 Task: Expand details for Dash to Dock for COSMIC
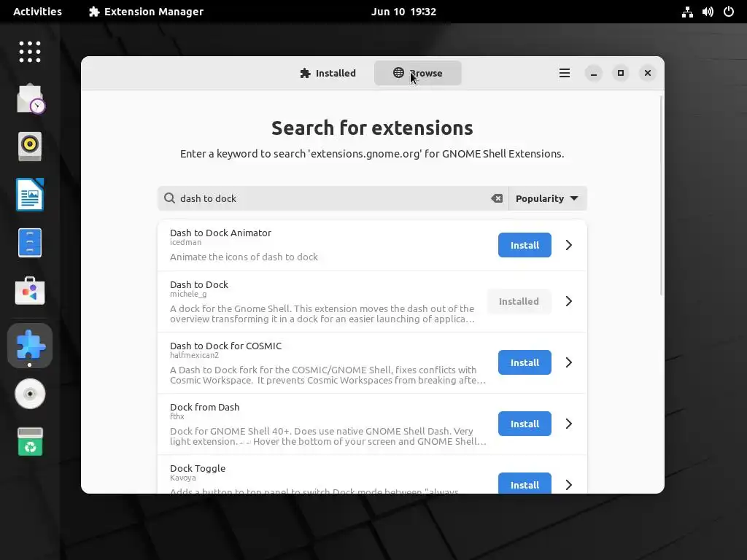click(x=568, y=362)
